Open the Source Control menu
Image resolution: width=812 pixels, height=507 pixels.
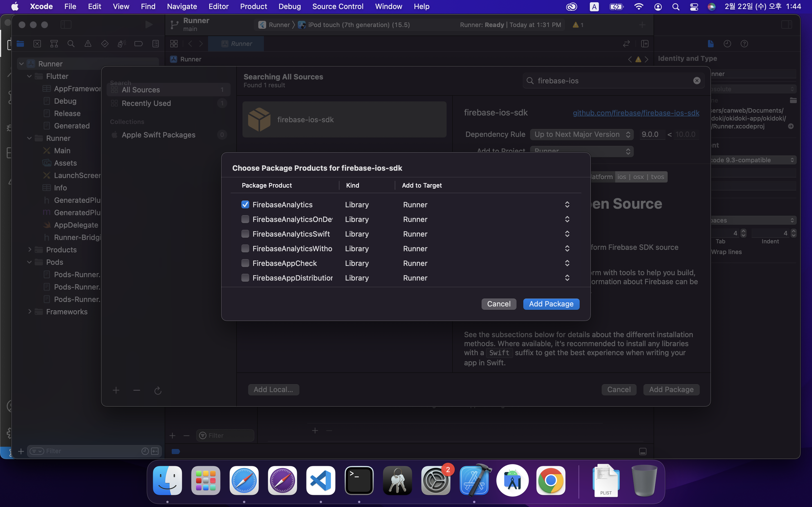coord(337,6)
